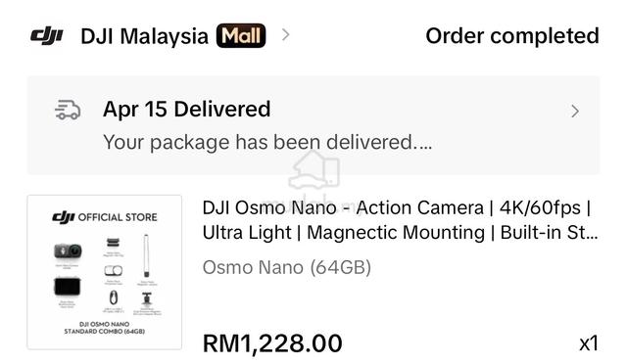627x364 pixels.
Task: Click the USB cable picture in the thumbnail
Action: pos(114,297)
